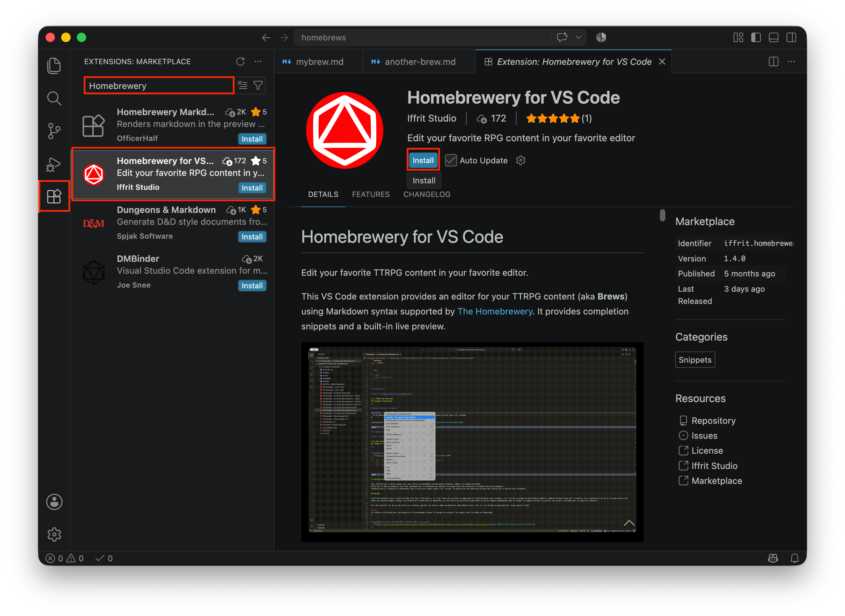Open editor More Actions ellipsis

click(x=791, y=61)
